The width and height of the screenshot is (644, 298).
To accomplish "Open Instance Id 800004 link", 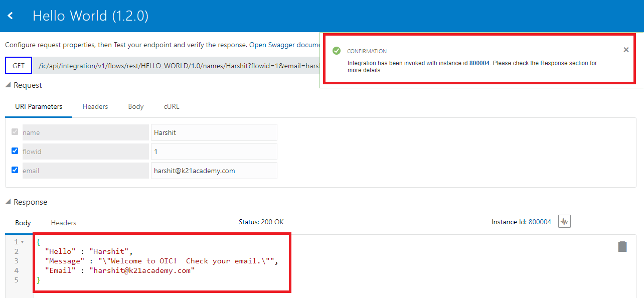I will point(540,222).
